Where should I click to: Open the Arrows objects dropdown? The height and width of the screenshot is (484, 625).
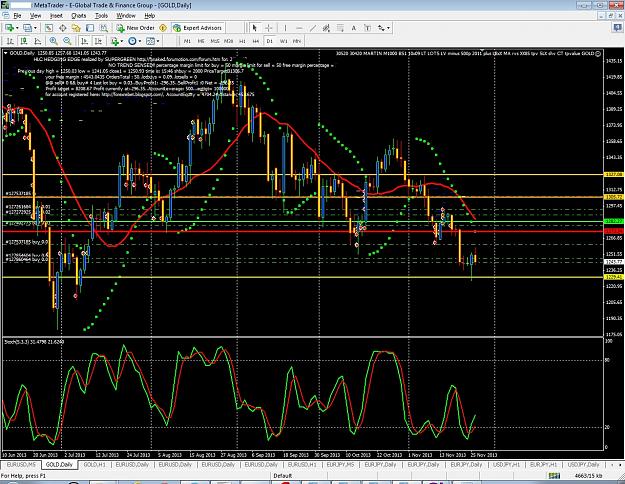[384, 28]
